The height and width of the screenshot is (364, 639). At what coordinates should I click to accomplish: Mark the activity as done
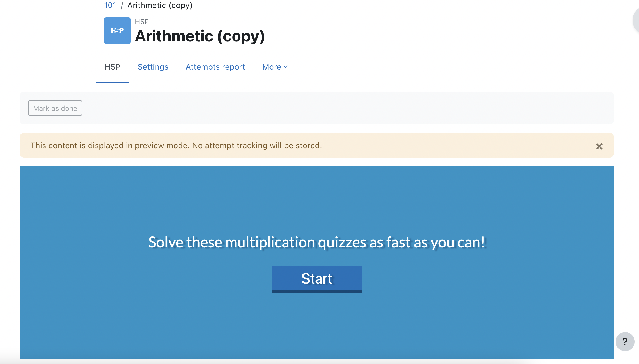[x=55, y=108]
